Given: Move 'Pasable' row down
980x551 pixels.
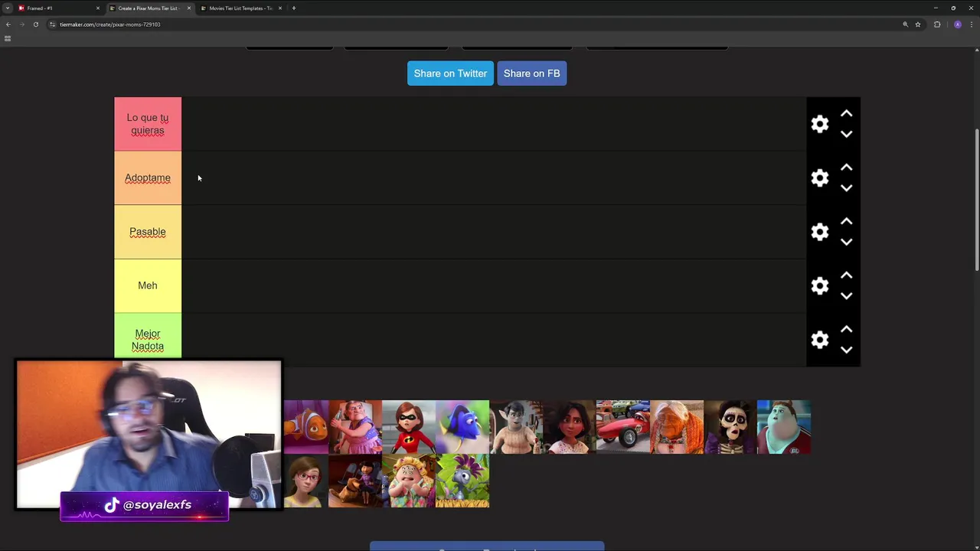Looking at the screenshot, I should 846,242.
